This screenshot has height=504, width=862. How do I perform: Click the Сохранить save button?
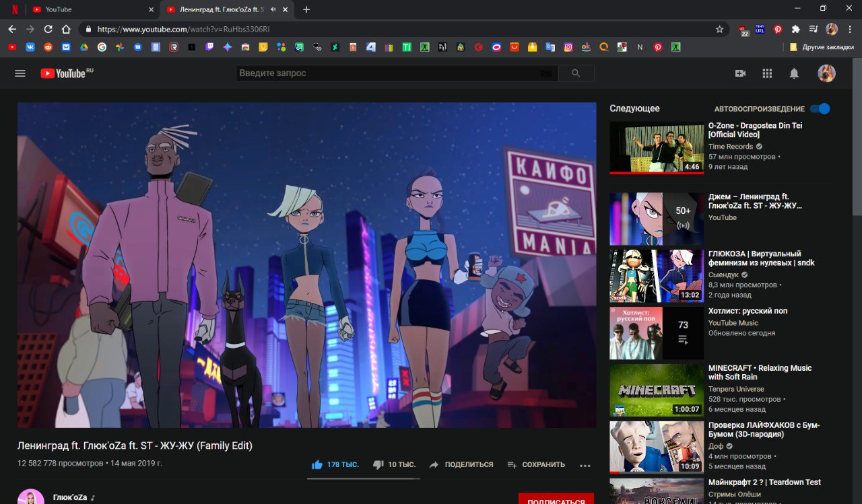(536, 464)
